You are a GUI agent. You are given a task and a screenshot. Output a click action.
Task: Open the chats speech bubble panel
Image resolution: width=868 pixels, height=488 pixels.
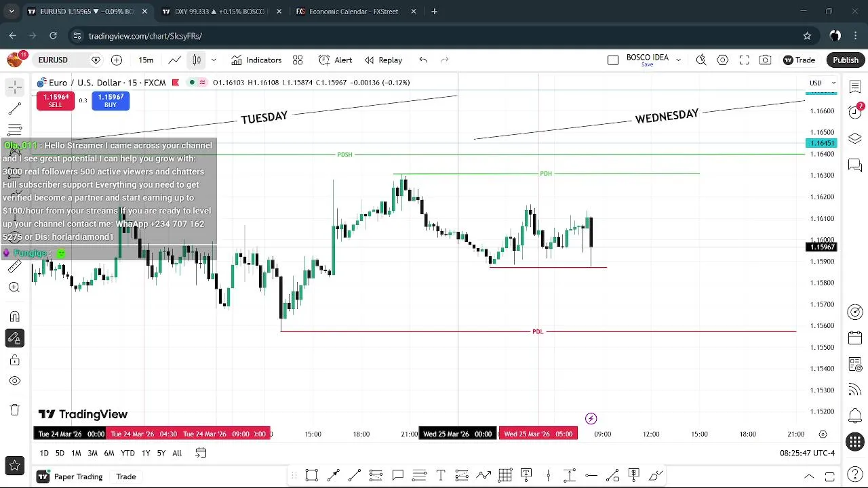pos(855,165)
